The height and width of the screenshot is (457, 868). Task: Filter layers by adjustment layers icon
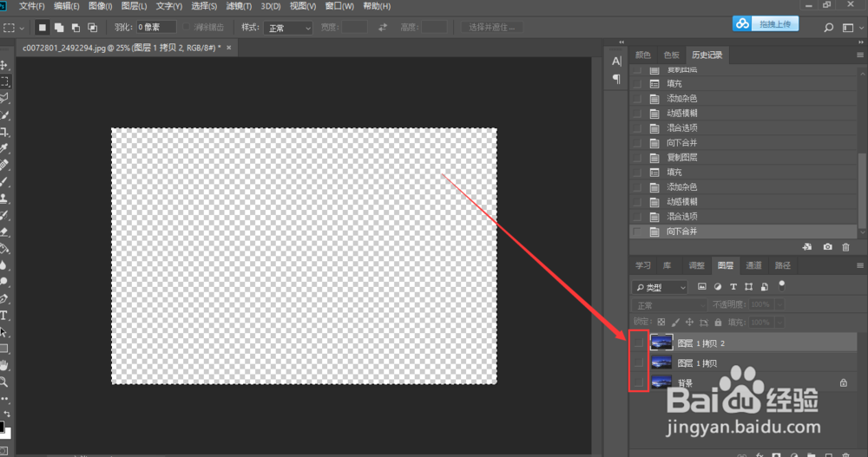(718, 286)
